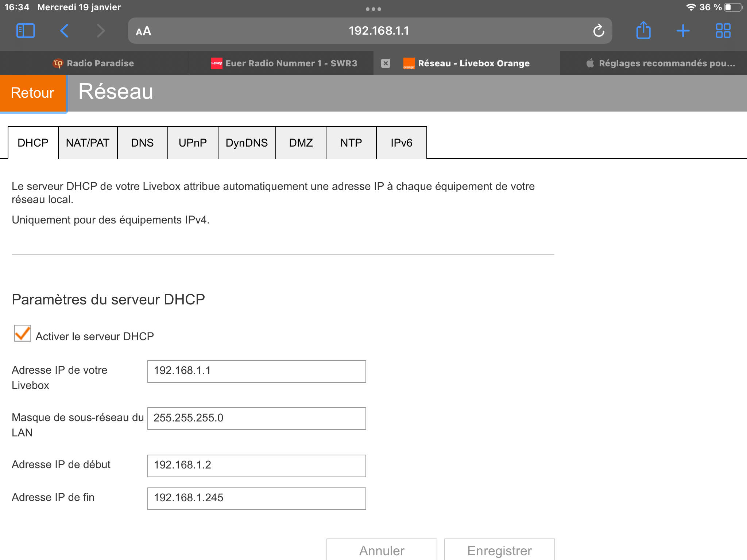Screen dimensions: 747x560
Task: Select the IPv6 tab
Action: click(401, 143)
